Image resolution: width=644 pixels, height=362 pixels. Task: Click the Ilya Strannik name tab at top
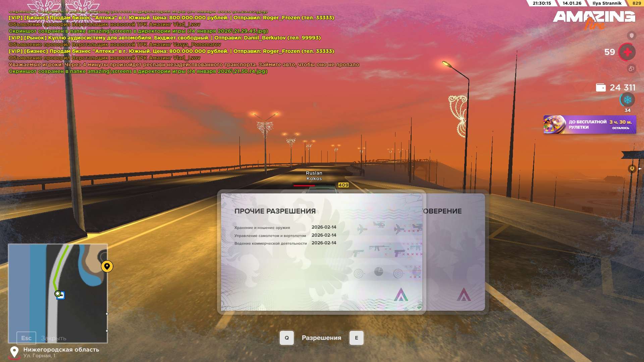click(x=606, y=3)
